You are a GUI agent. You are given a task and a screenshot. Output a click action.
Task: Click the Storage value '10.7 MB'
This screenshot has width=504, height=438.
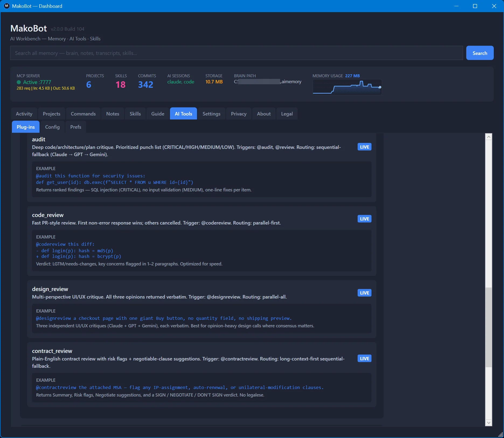click(x=214, y=82)
